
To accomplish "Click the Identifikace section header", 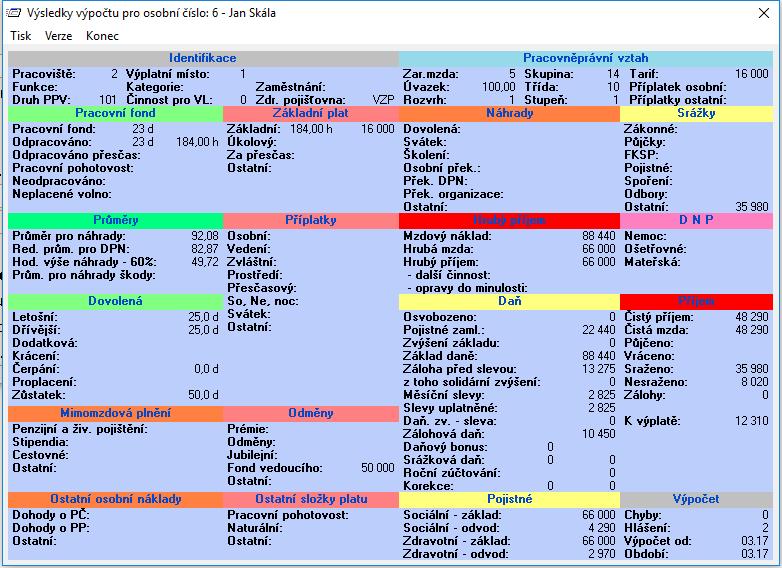I will 203,58.
